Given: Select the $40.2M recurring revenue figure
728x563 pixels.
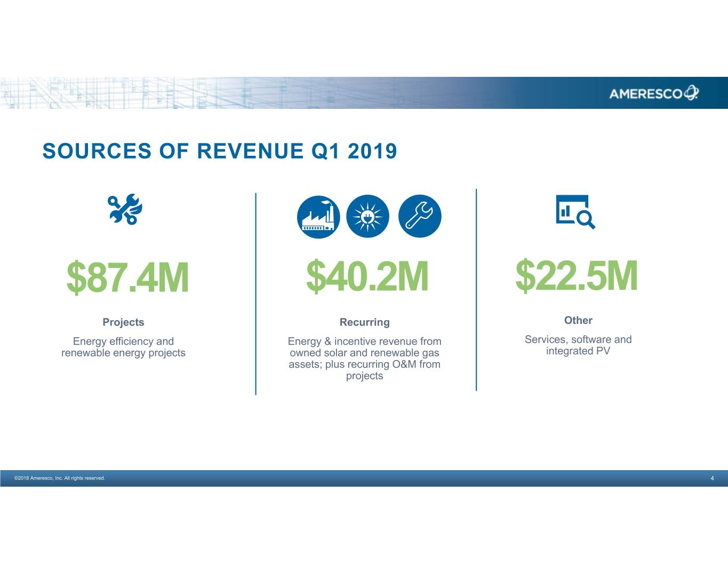Looking at the screenshot, I should pyautogui.click(x=367, y=277).
